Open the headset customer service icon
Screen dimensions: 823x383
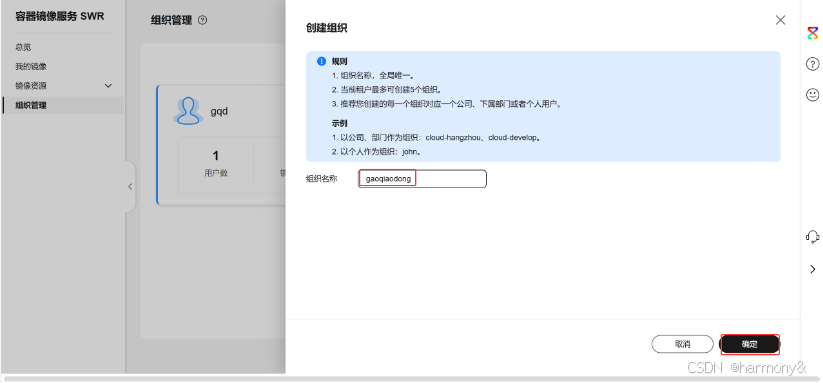[x=812, y=237]
